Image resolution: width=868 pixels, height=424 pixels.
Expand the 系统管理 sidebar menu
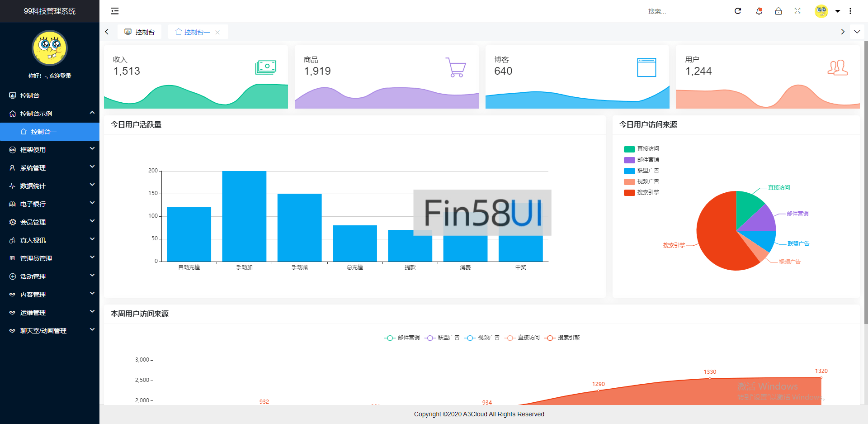pyautogui.click(x=50, y=168)
